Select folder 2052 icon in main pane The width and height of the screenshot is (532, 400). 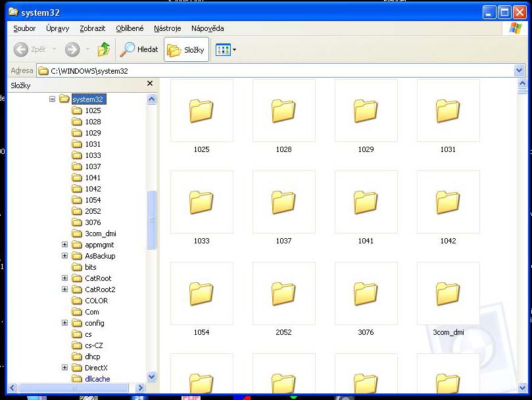tap(283, 295)
